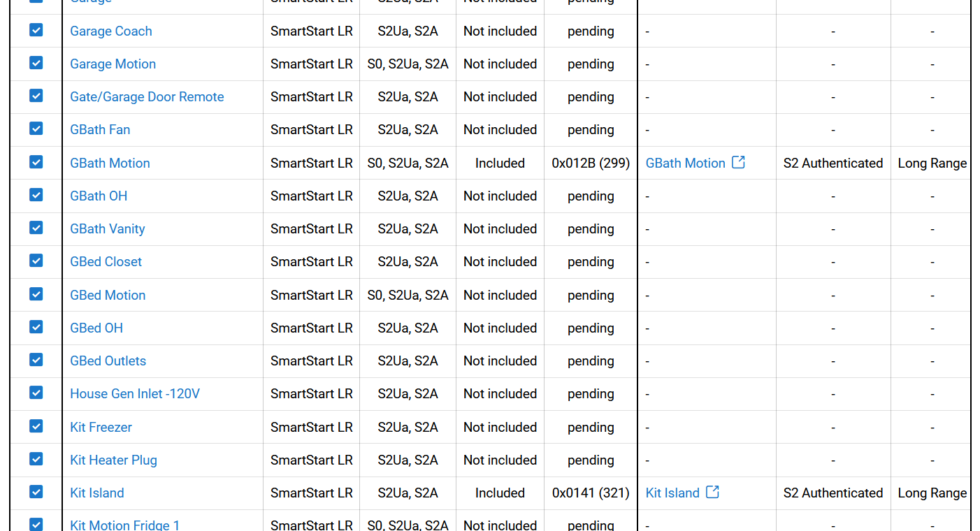Toggle the House Gen Inlet -120V checkbox
The image size is (980, 531).
coord(36,393)
